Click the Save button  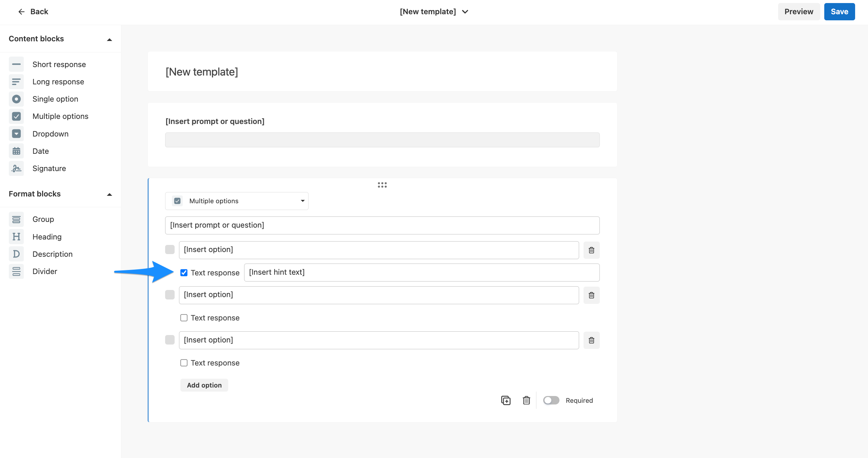pos(839,12)
